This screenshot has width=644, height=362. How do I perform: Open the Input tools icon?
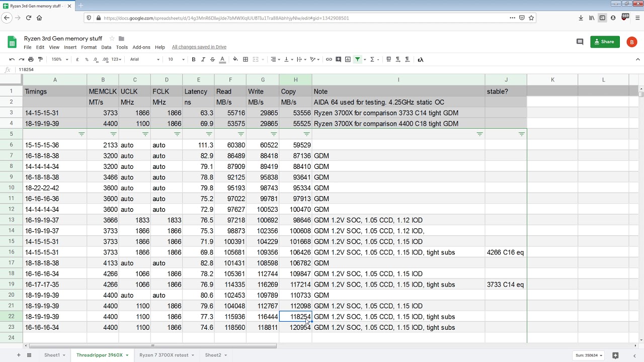421,59
